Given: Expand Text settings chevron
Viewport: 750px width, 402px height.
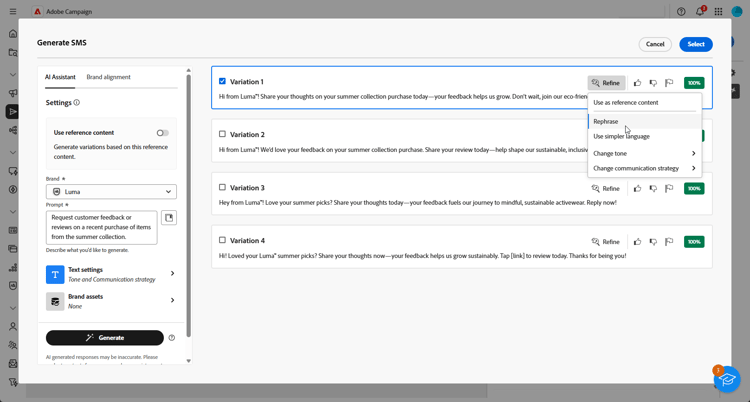Looking at the screenshot, I should point(173,273).
